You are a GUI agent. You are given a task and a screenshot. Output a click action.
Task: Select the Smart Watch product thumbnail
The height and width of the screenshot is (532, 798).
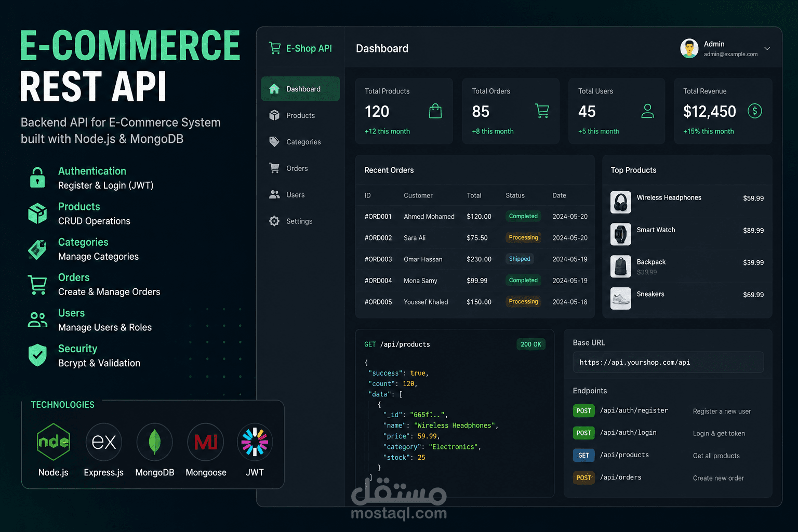(621, 234)
